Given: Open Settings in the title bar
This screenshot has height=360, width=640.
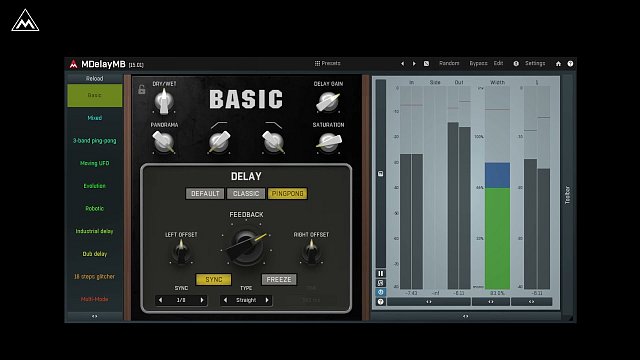Looking at the screenshot, I should (x=535, y=63).
